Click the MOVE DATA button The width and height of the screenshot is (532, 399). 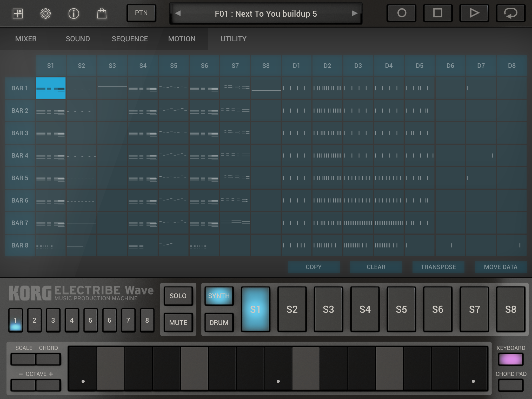pos(501,267)
